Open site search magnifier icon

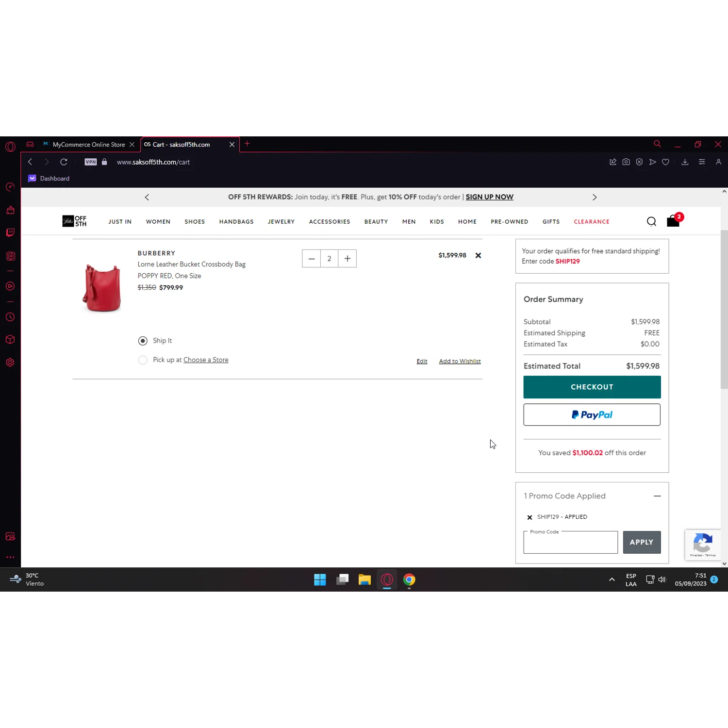651,221
